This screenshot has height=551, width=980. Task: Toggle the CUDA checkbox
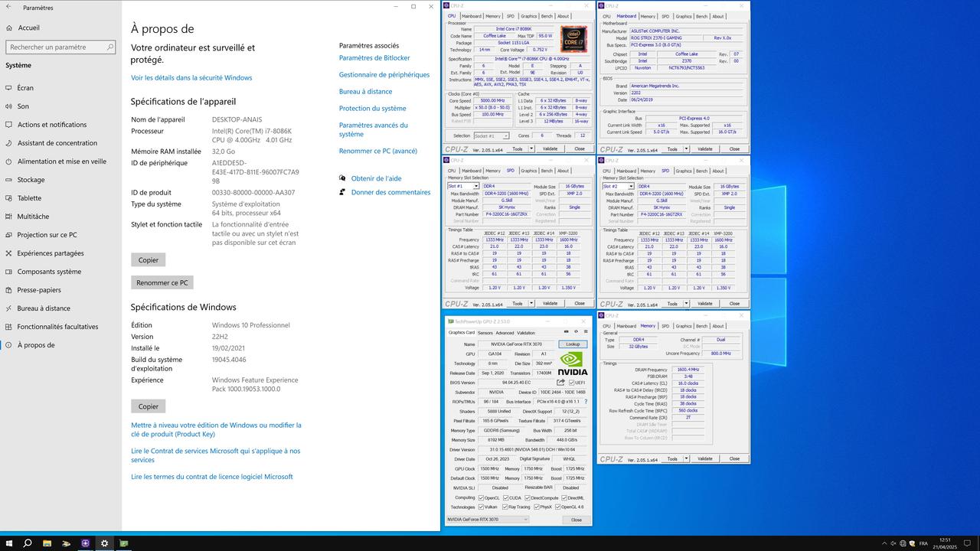click(506, 497)
